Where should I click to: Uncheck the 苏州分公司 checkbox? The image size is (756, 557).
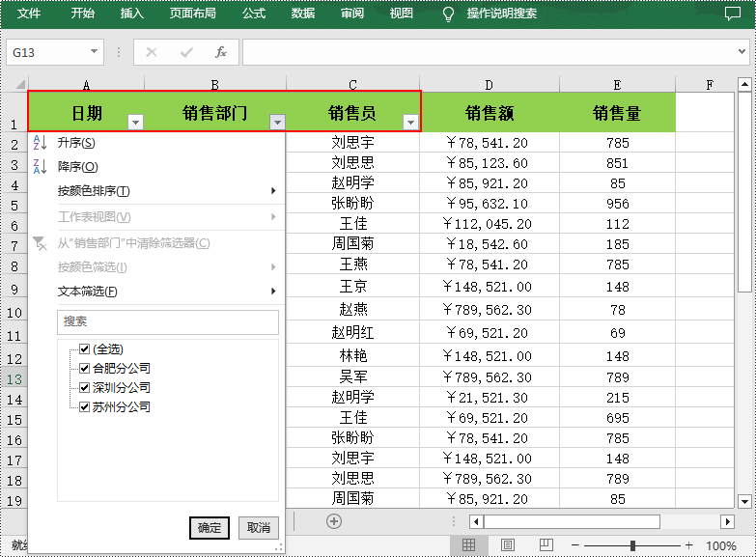[x=84, y=407]
